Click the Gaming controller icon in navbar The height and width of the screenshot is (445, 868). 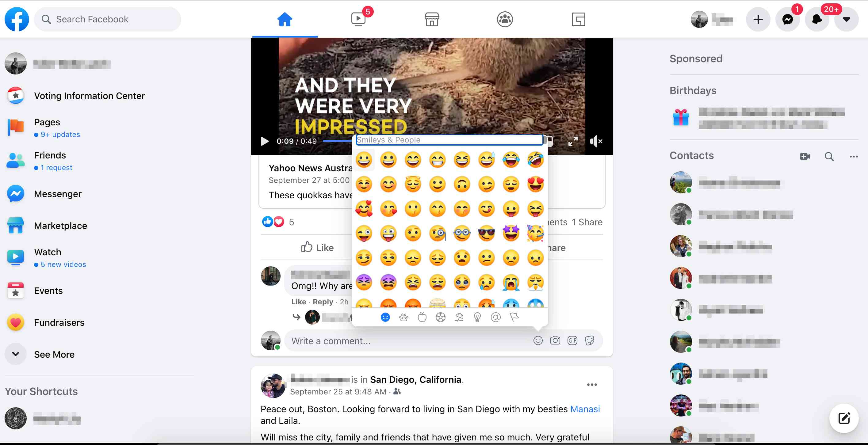(579, 19)
